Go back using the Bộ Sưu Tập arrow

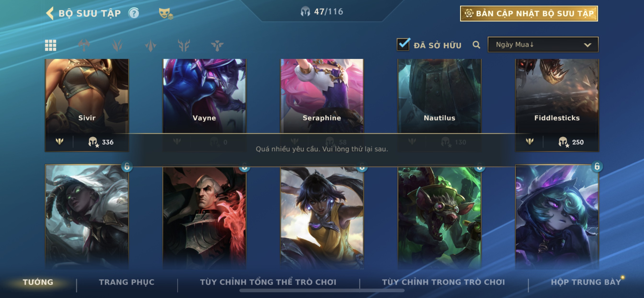point(50,13)
